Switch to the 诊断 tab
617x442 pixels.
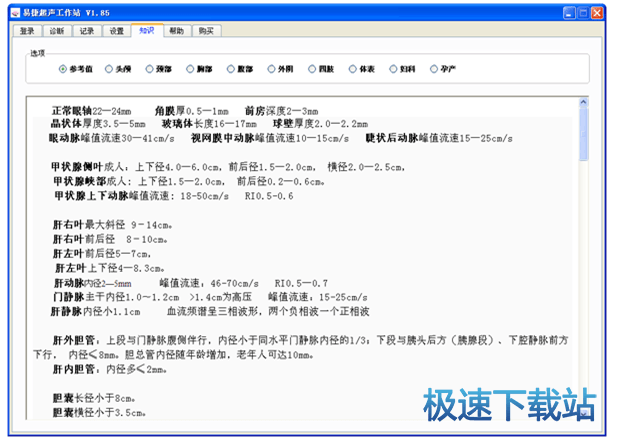pyautogui.click(x=57, y=31)
